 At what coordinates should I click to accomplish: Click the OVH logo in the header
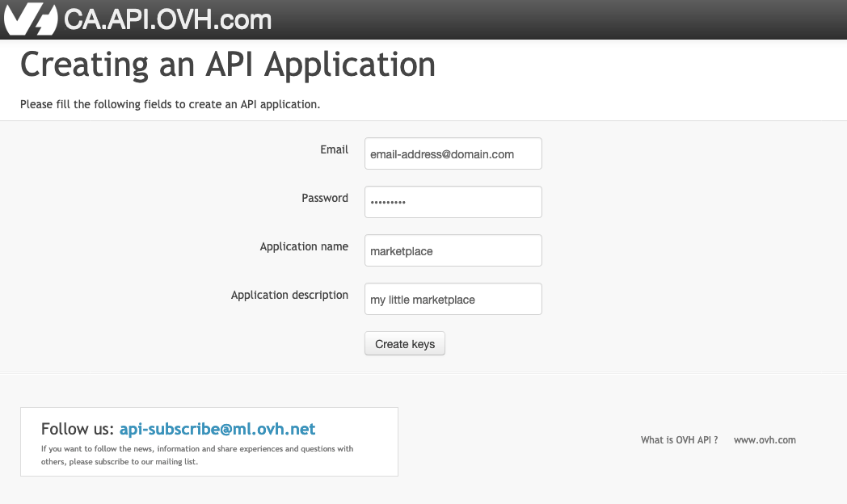(31, 19)
